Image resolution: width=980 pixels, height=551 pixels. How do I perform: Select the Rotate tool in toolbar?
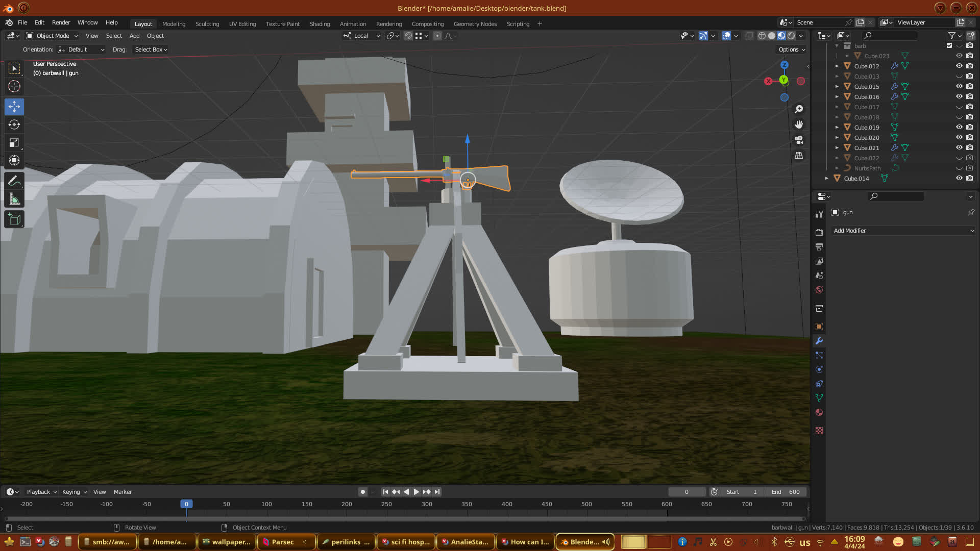(14, 124)
